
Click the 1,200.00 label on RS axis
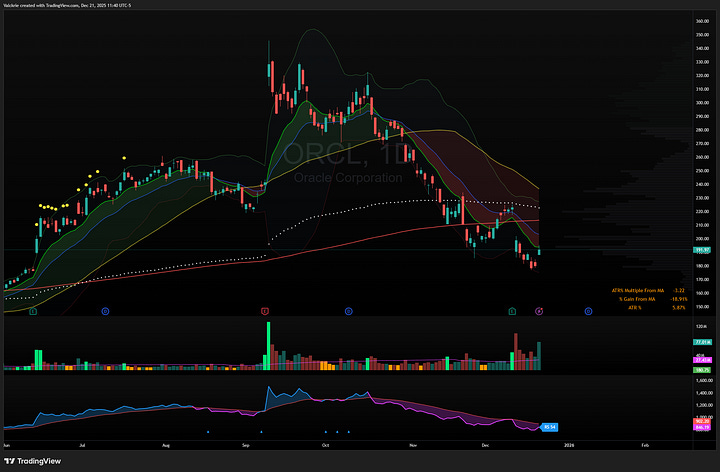704,405
